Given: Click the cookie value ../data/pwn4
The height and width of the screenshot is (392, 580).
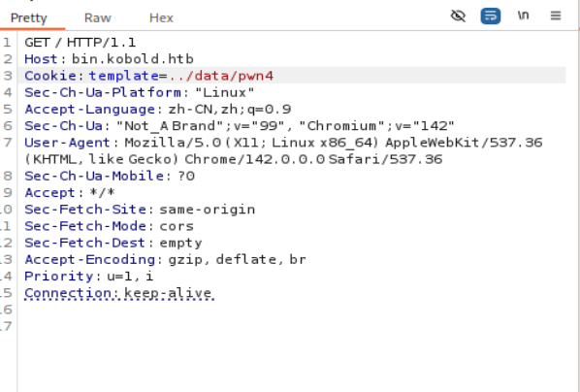Looking at the screenshot, I should point(221,76).
